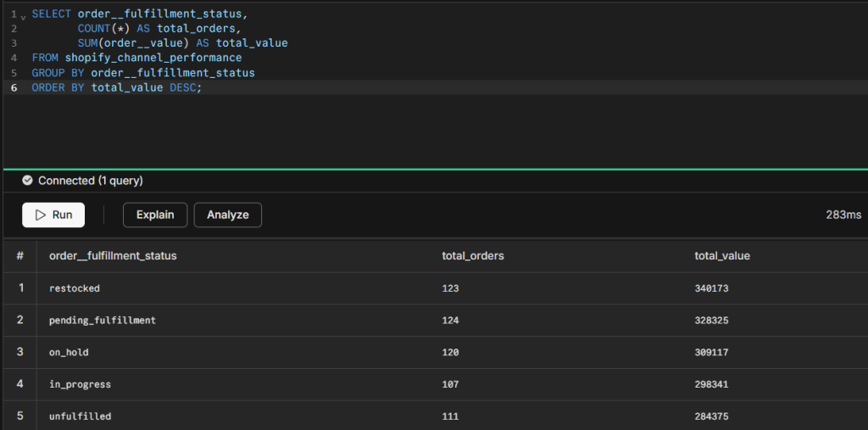
Task: Click total_orders value 107
Action: tap(450, 384)
